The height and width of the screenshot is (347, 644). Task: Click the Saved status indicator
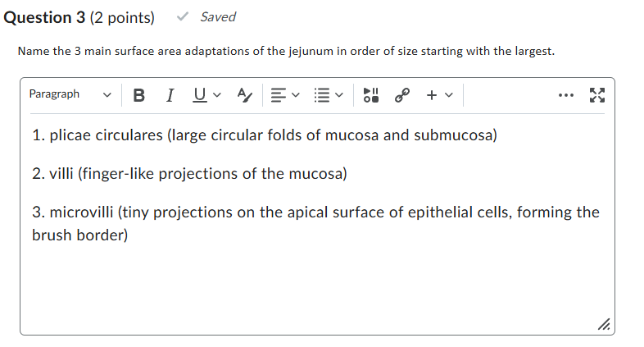(x=206, y=17)
